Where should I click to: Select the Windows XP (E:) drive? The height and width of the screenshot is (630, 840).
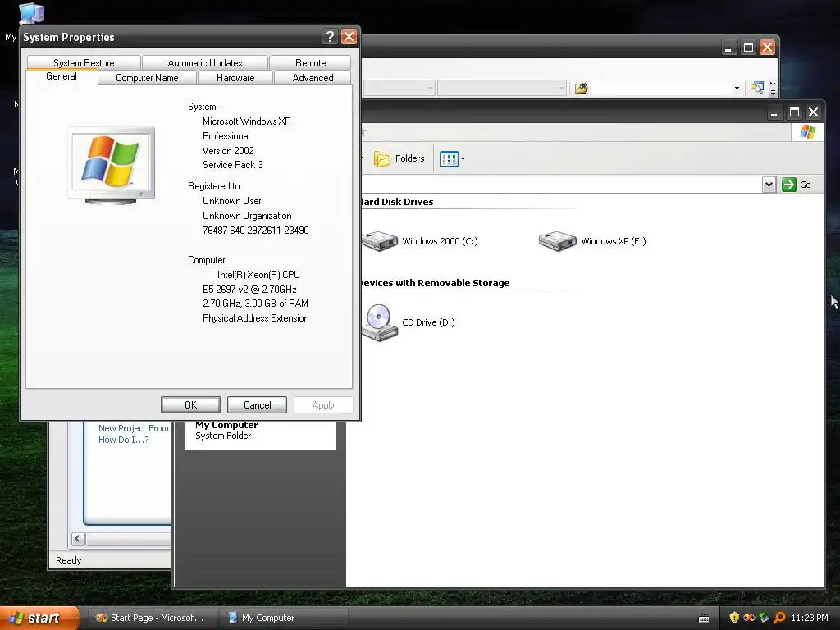(x=592, y=241)
